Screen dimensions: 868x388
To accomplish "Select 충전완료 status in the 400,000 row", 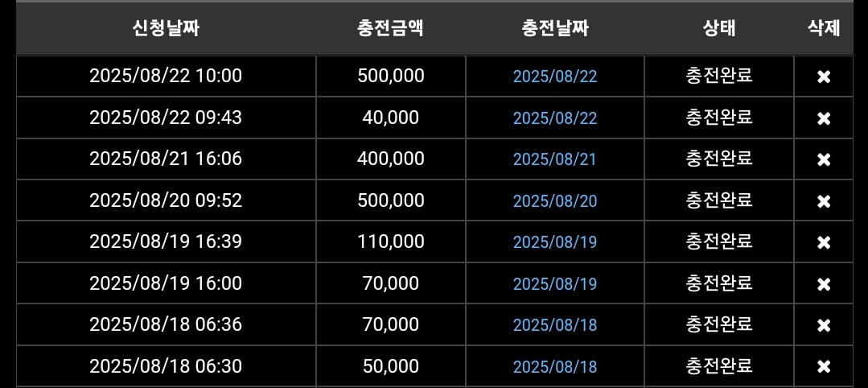I will click(718, 159).
